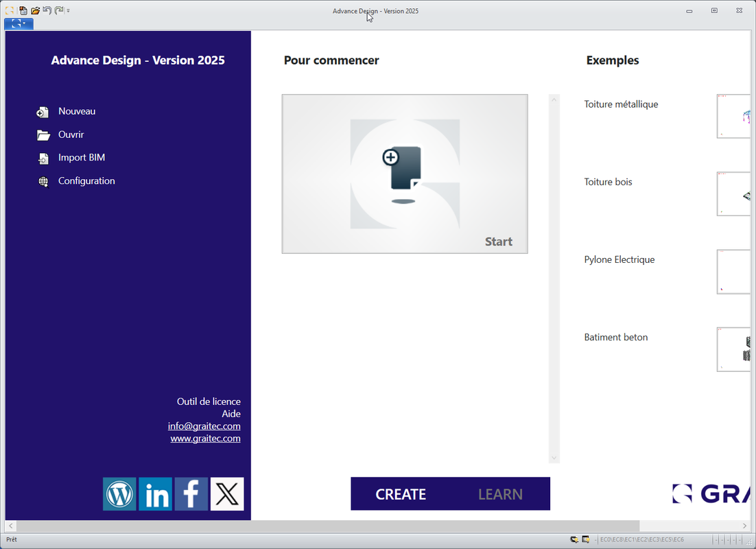Click the info@graitec.com email link
The width and height of the screenshot is (756, 549).
204,426
